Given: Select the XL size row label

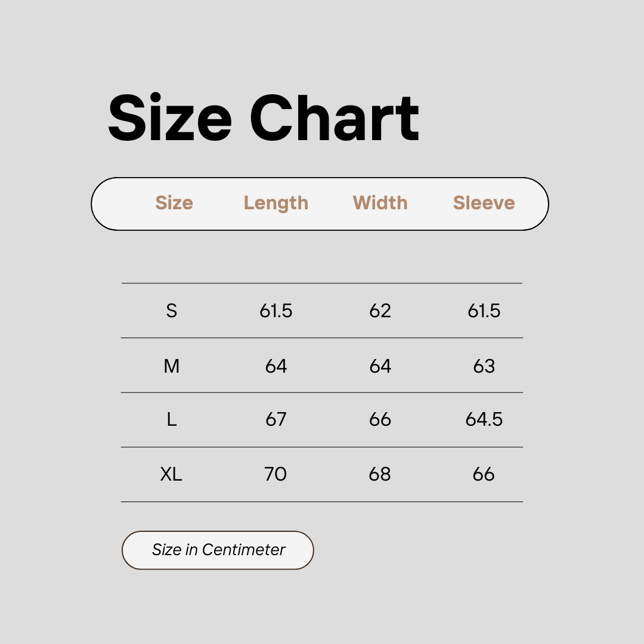Looking at the screenshot, I should tap(171, 475).
